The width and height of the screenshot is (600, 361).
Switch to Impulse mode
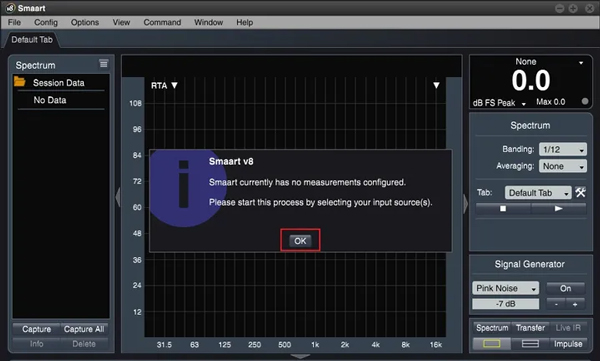pyautogui.click(x=568, y=344)
